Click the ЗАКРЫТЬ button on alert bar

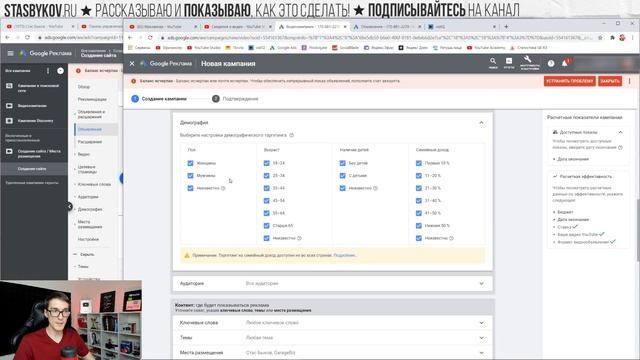point(610,81)
